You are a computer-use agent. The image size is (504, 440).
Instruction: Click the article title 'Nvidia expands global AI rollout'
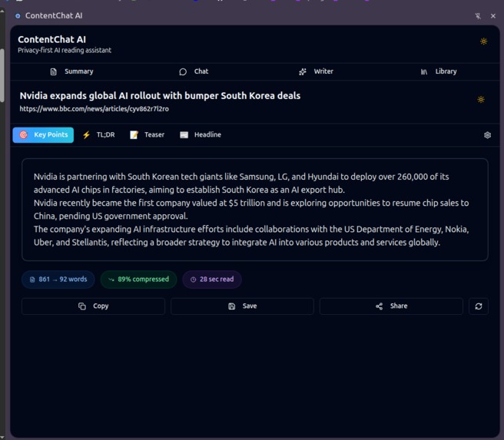click(160, 96)
